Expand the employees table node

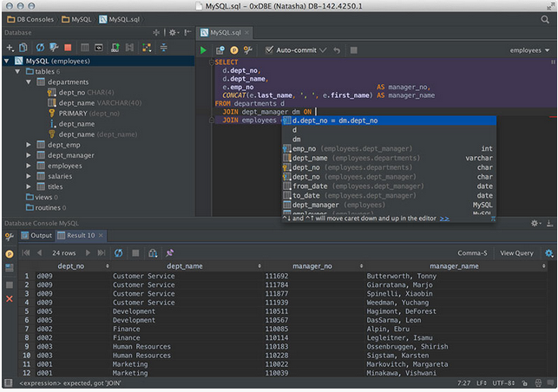pyautogui.click(x=29, y=166)
